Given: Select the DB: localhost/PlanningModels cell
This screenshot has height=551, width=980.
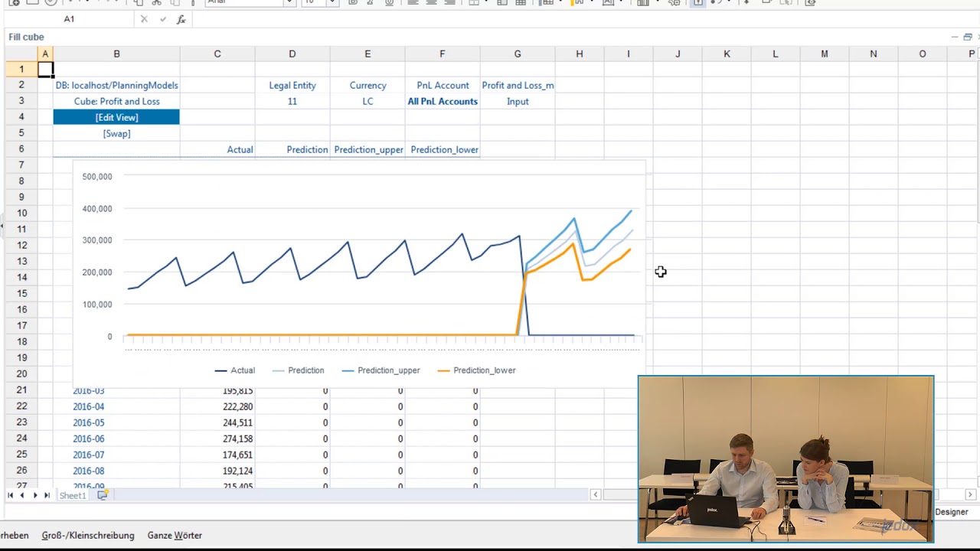Looking at the screenshot, I should (116, 85).
